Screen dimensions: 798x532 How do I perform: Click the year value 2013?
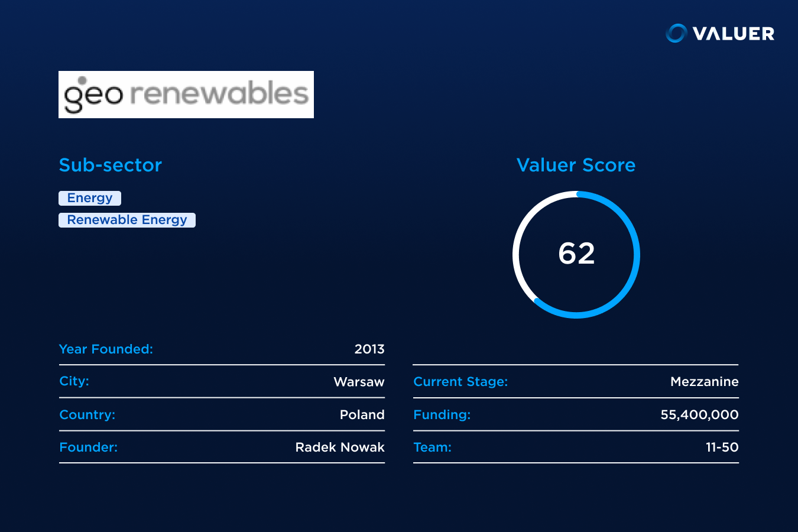[x=369, y=349]
